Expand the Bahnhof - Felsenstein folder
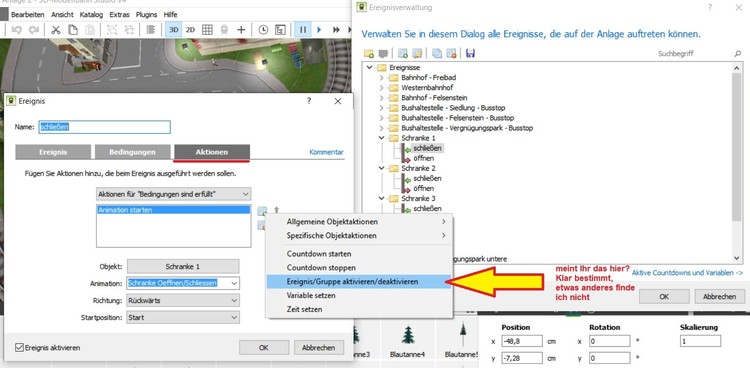The width and height of the screenshot is (750, 368). [381, 98]
